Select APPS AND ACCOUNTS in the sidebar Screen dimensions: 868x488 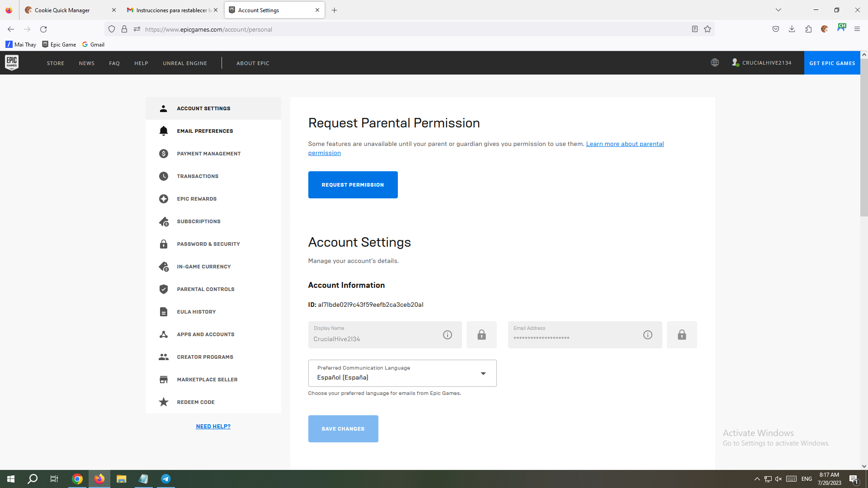(213, 334)
